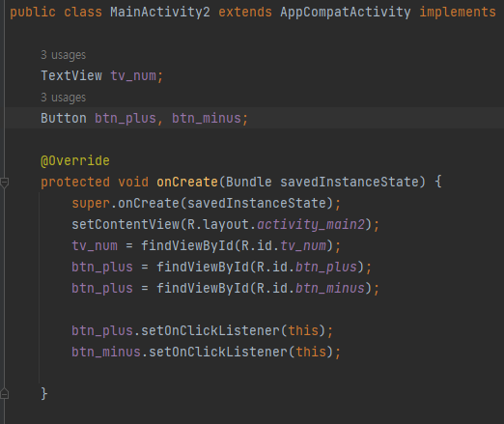Viewport: 504px width, 424px height.
Task: Click the tv_num field name after TextView
Action: click(133, 76)
